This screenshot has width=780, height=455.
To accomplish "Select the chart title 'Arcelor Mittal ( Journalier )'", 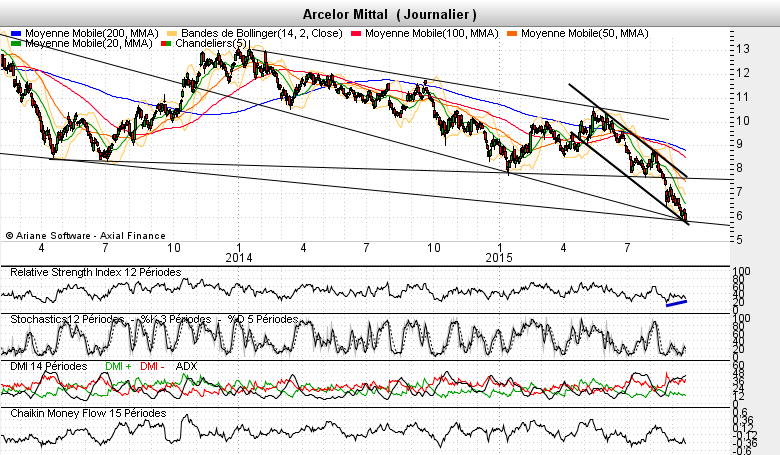I will tap(390, 14).
